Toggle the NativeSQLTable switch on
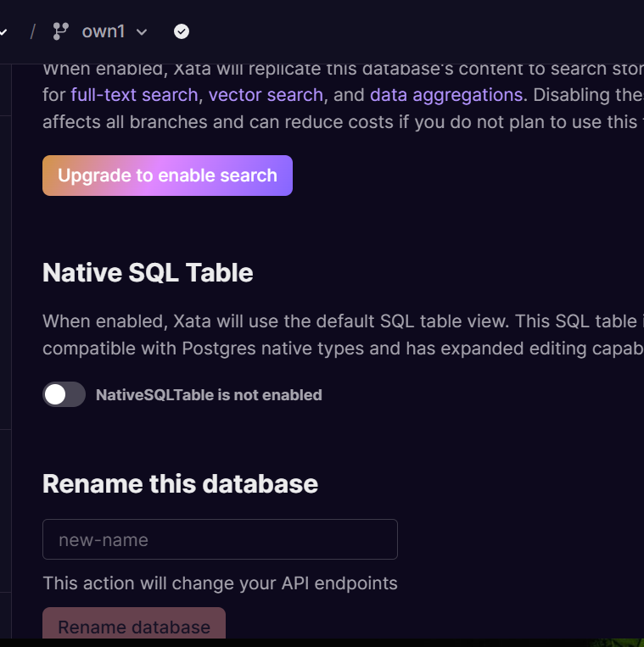644x647 pixels. coord(64,394)
